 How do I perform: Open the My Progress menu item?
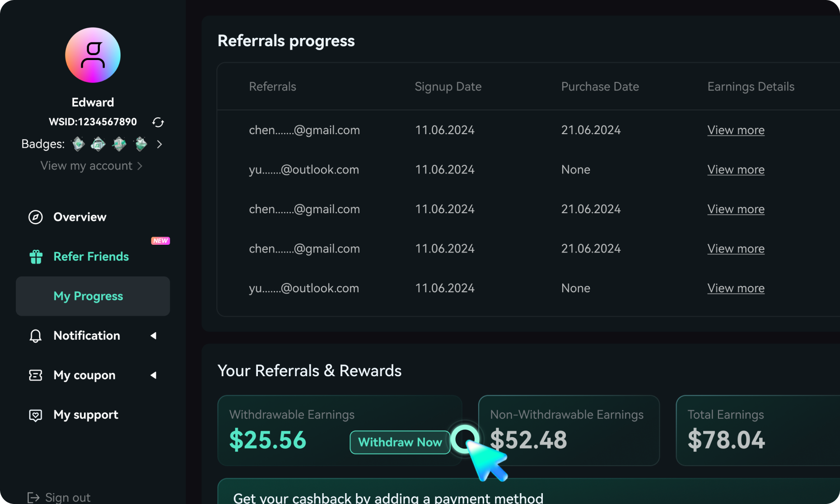93,296
